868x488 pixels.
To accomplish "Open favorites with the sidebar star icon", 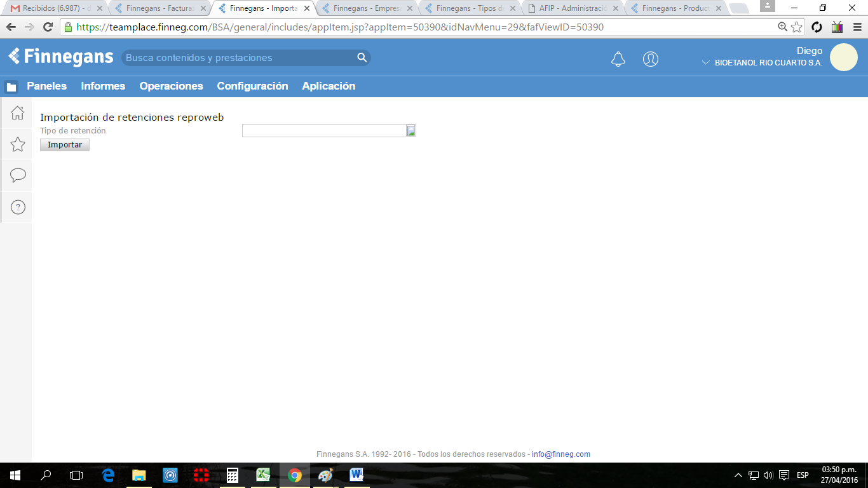I will (x=18, y=144).
